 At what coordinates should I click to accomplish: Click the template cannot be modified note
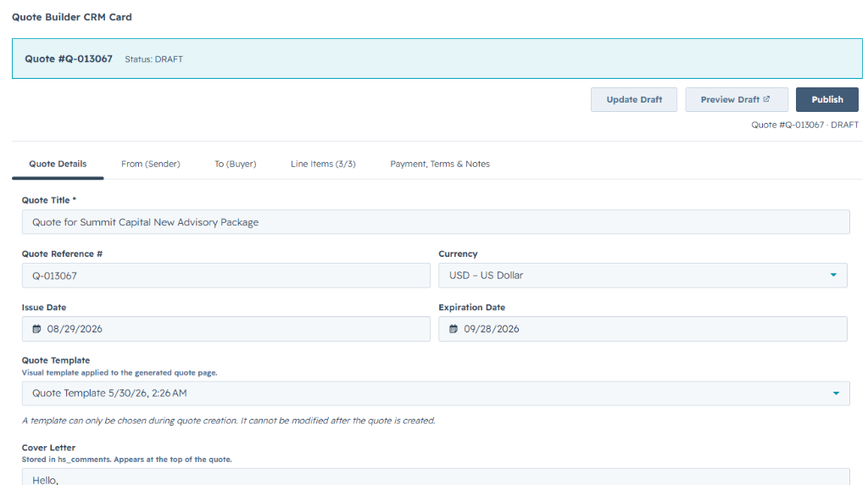229,421
